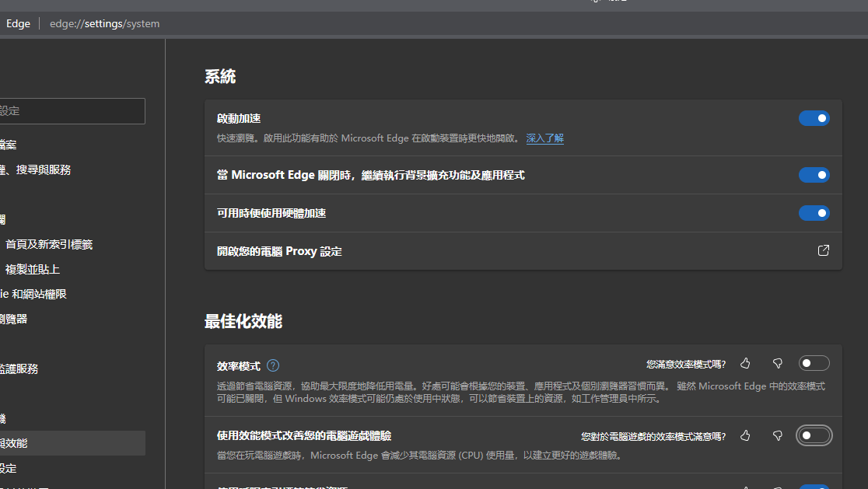
Task: Thumbs down for PC gaming efficiency mode
Action: click(777, 436)
